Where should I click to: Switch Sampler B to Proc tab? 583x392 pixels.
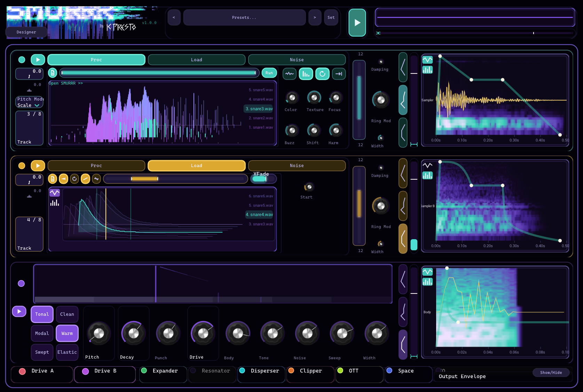point(96,166)
